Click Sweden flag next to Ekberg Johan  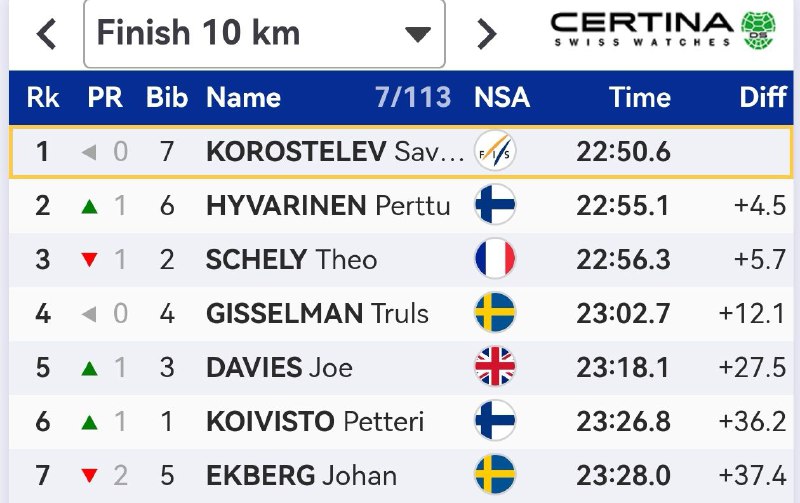point(495,474)
